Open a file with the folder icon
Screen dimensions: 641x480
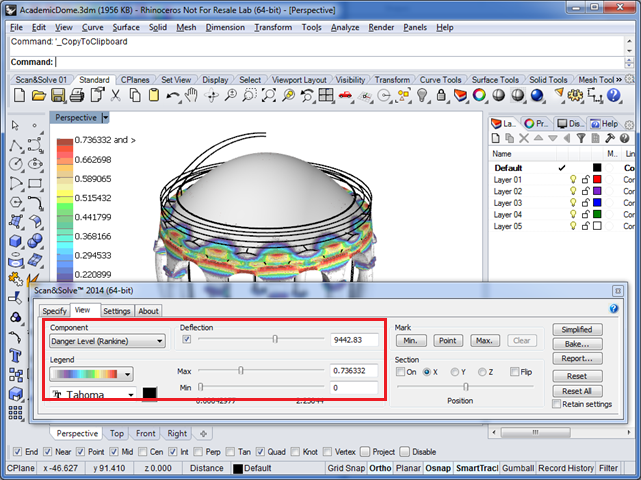39,96
